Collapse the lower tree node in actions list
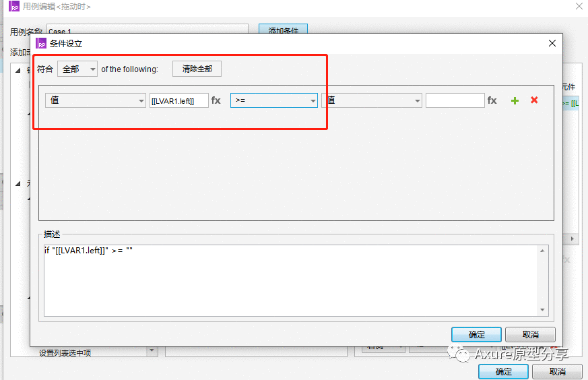The image size is (588, 380). tap(18, 183)
